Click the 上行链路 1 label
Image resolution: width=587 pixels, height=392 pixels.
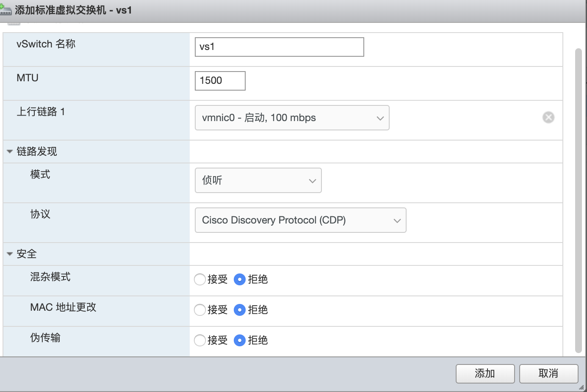pyautogui.click(x=41, y=112)
